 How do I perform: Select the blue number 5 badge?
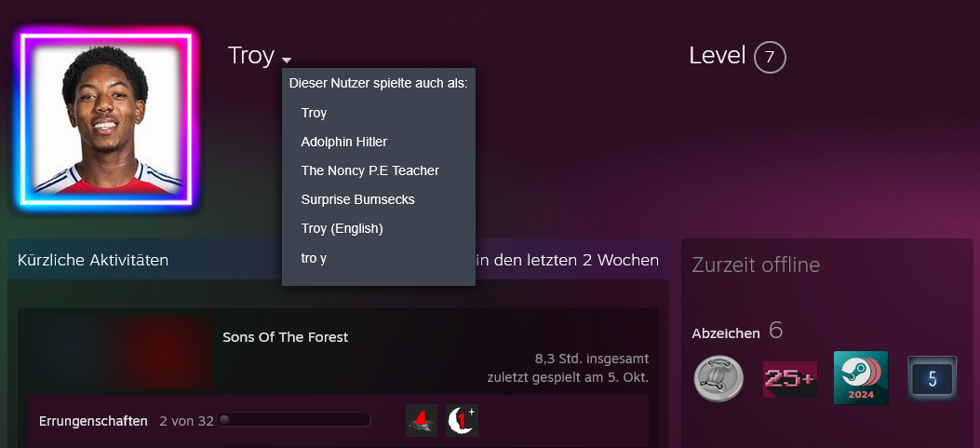[x=932, y=378]
